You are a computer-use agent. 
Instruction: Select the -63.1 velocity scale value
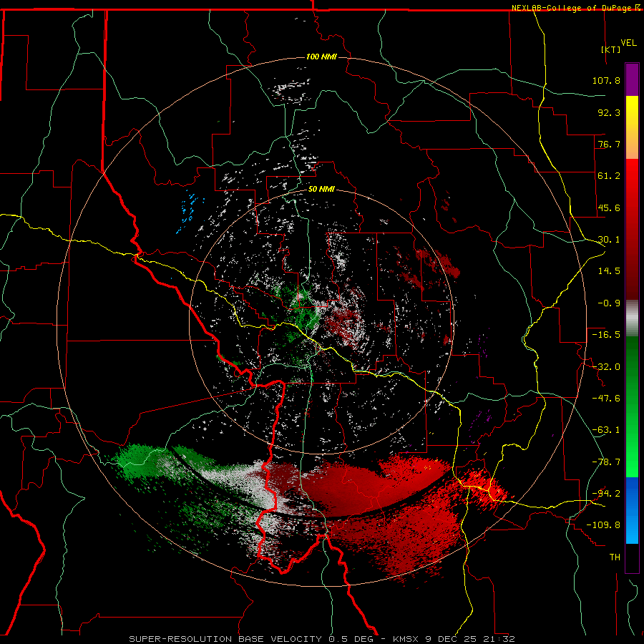606,430
